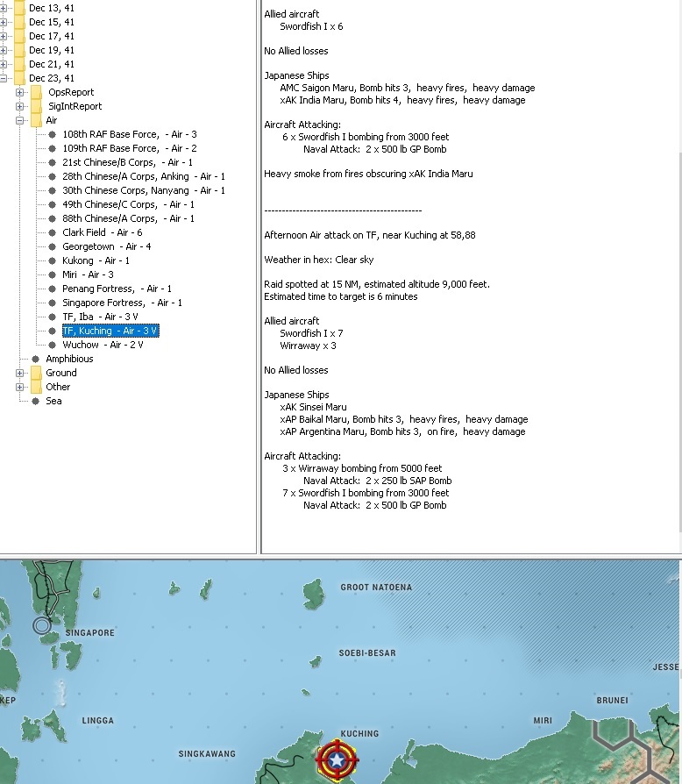682x784 pixels.
Task: Click 'AMC Saigon Maru' line in report
Action: pos(408,88)
